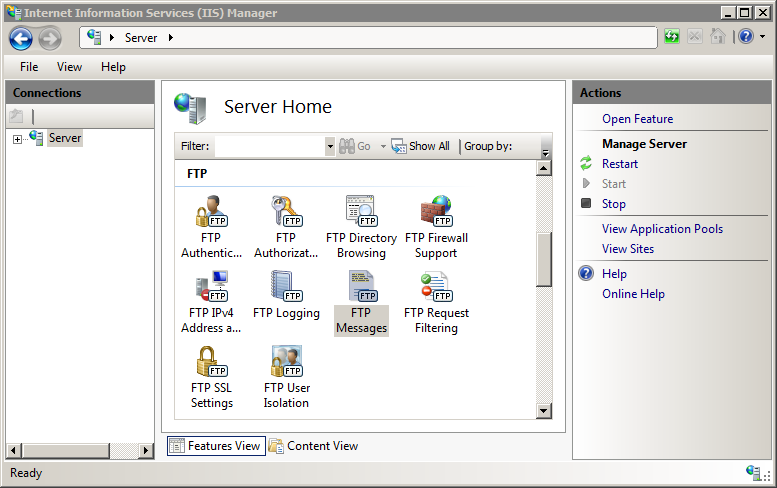Click the Server node icon in tree
Image resolution: width=777 pixels, height=488 pixels.
pyautogui.click(x=36, y=138)
